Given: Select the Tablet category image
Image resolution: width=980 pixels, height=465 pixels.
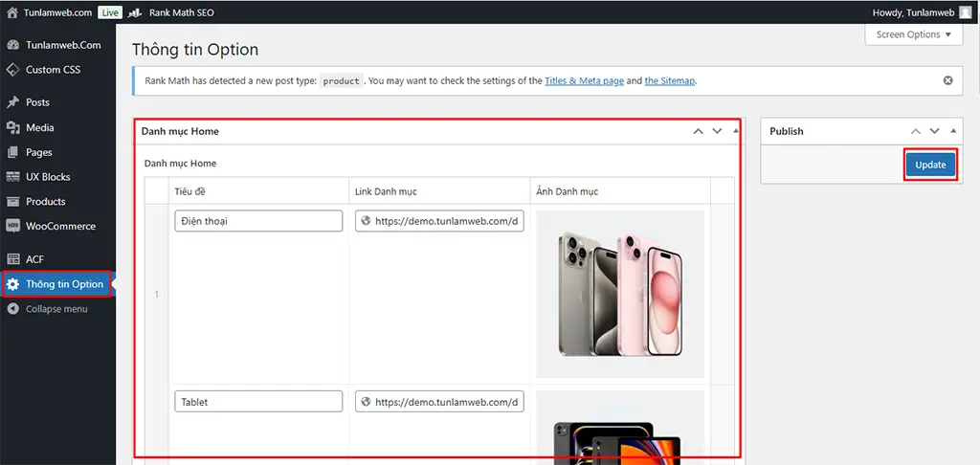Looking at the screenshot, I should click(620, 428).
